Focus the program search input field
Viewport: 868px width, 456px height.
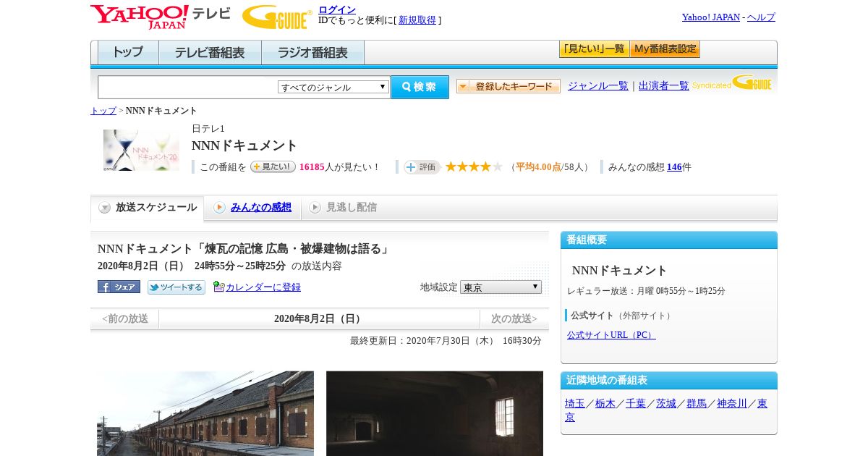pos(187,87)
